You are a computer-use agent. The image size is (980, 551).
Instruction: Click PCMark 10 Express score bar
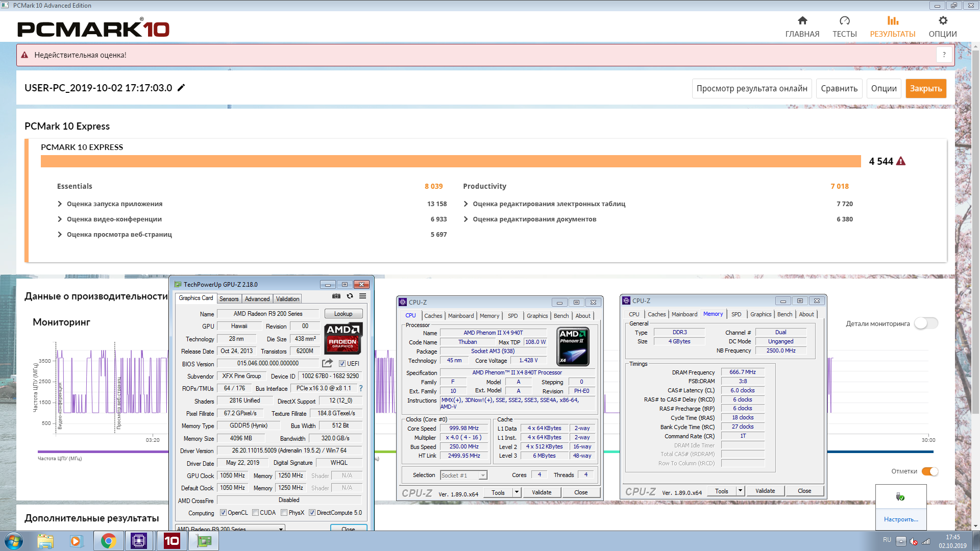coord(451,161)
